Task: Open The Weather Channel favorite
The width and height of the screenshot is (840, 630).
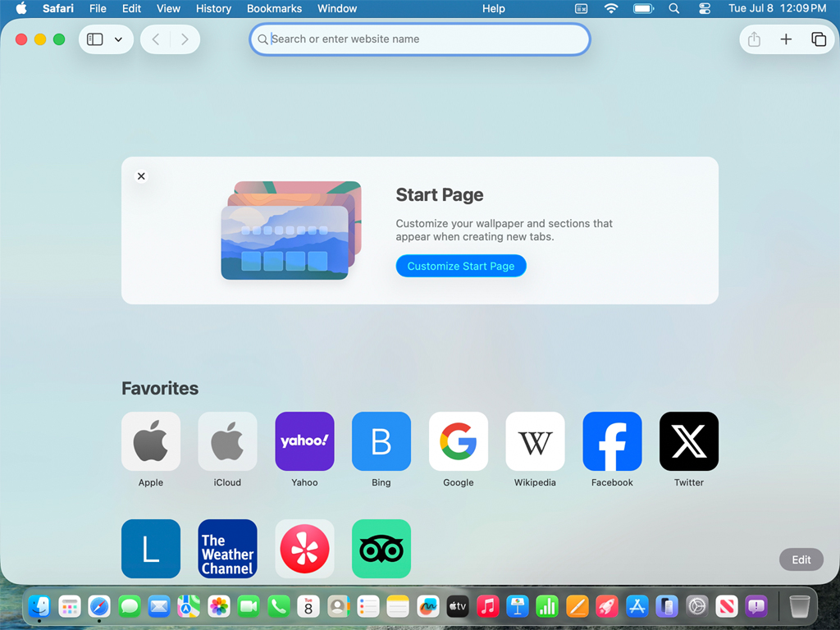Action: pos(227,549)
